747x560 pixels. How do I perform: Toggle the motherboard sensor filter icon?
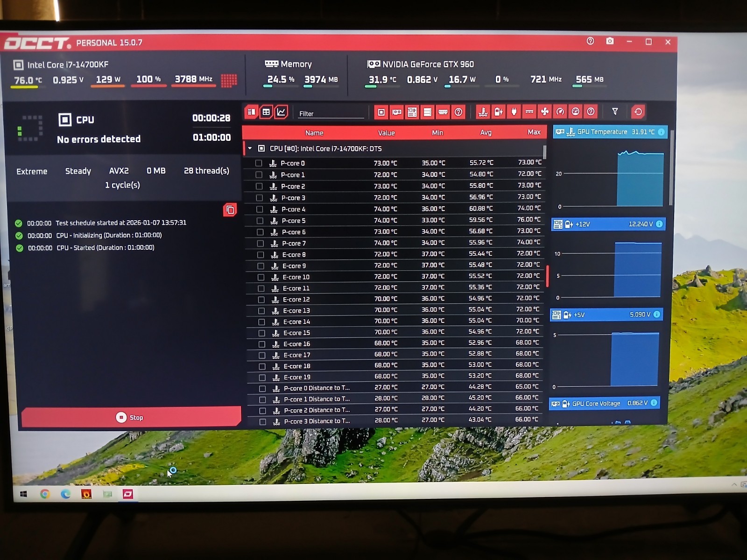pos(412,112)
